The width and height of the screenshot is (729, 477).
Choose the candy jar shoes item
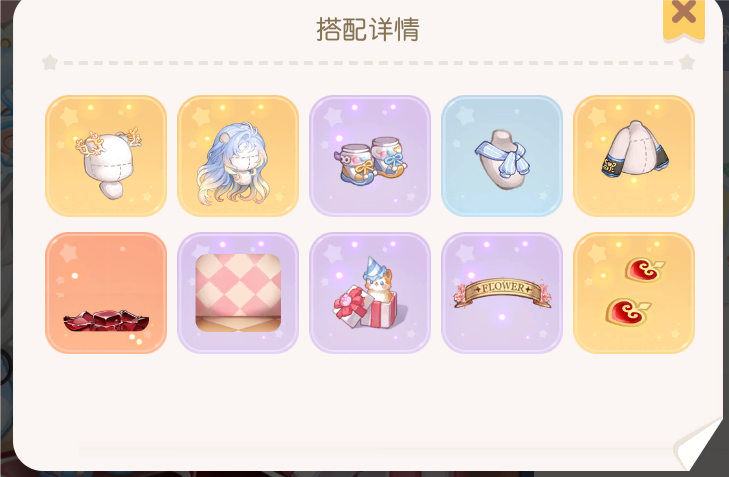pyautogui.click(x=370, y=156)
